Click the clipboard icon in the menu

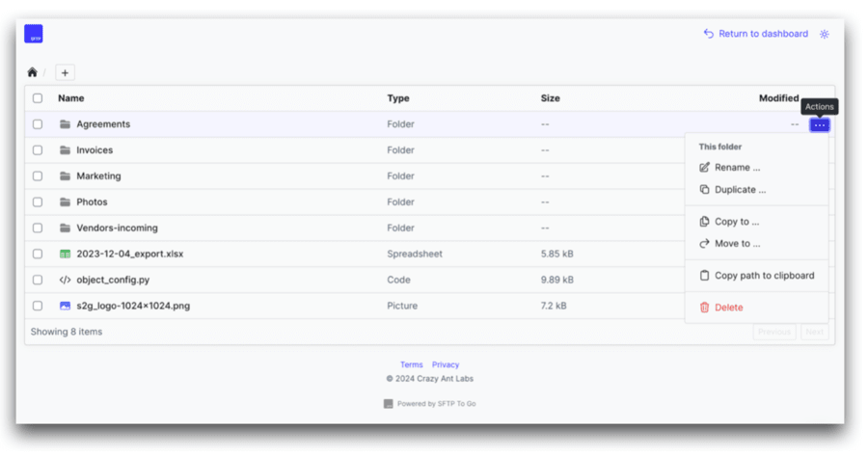(x=704, y=276)
